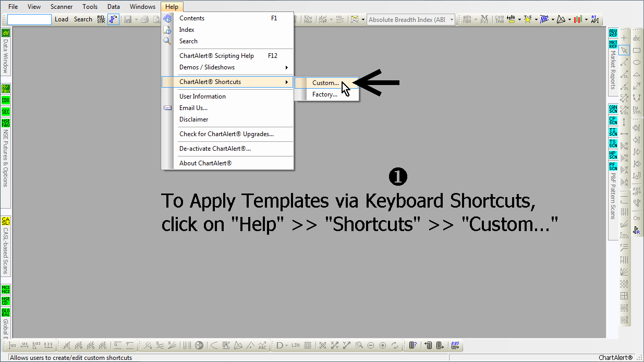Open the P&F Pattern Scans side tab
The width and height of the screenshot is (644, 362).
pos(613,196)
